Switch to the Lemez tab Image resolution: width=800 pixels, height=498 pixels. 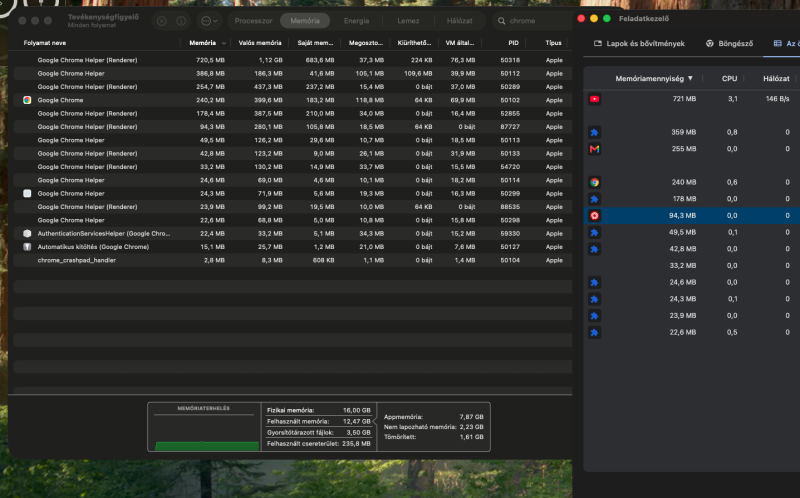tap(408, 21)
